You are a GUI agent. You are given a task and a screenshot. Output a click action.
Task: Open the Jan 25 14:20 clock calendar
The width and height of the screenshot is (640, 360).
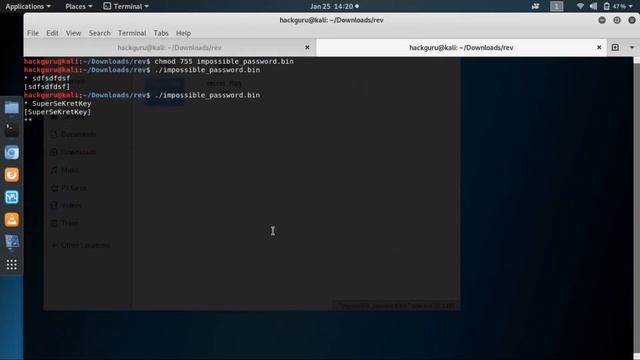334,6
